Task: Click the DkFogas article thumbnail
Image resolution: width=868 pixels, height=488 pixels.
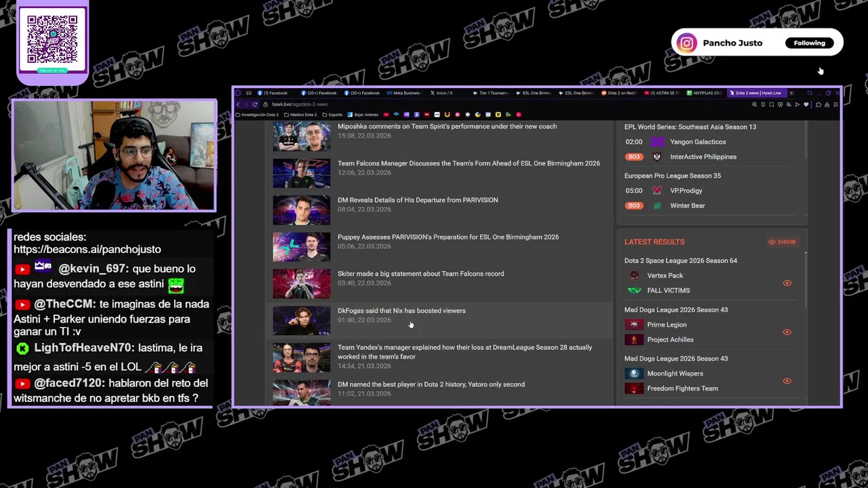Action: coord(302,321)
